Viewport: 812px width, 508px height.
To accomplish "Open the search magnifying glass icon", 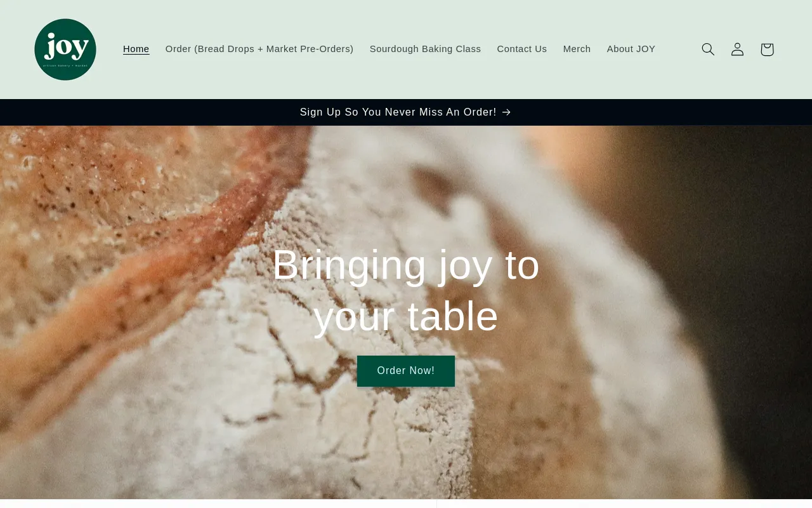I will click(708, 50).
